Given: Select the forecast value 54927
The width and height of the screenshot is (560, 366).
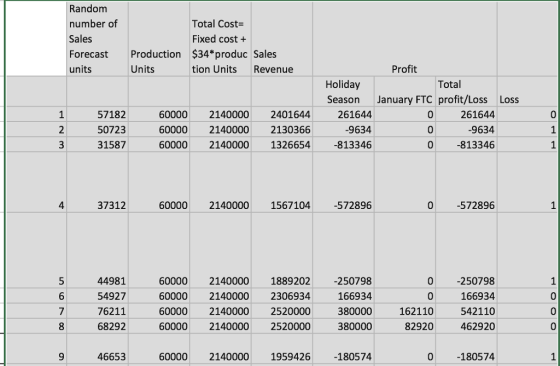Looking at the screenshot, I should (x=97, y=296).
